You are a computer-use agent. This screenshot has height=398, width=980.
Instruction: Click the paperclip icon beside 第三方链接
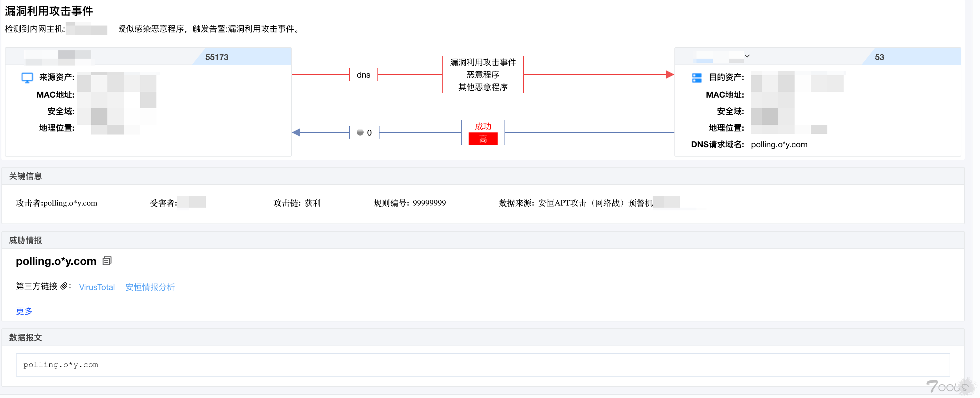64,286
